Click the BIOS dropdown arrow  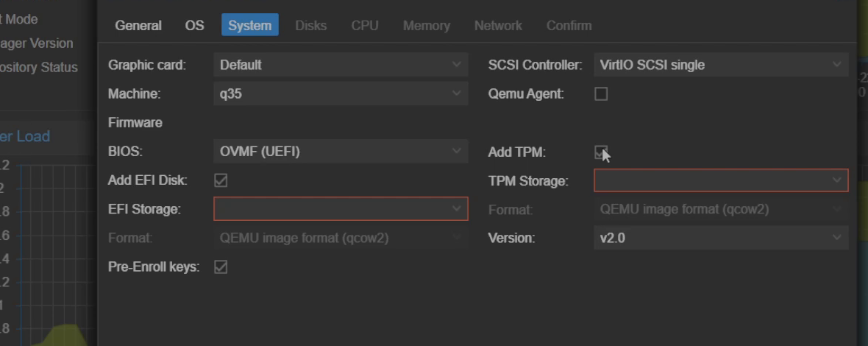(456, 151)
